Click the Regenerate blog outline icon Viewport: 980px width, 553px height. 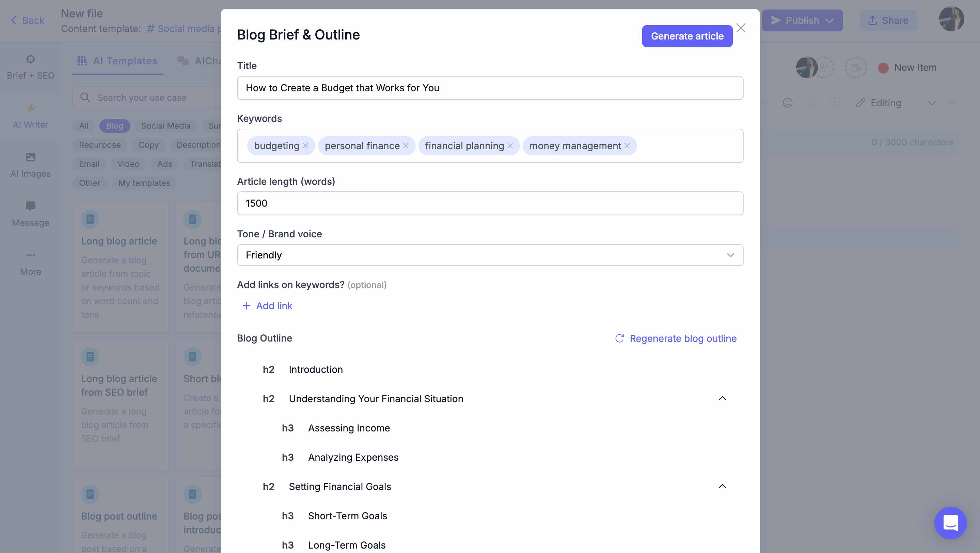619,338
